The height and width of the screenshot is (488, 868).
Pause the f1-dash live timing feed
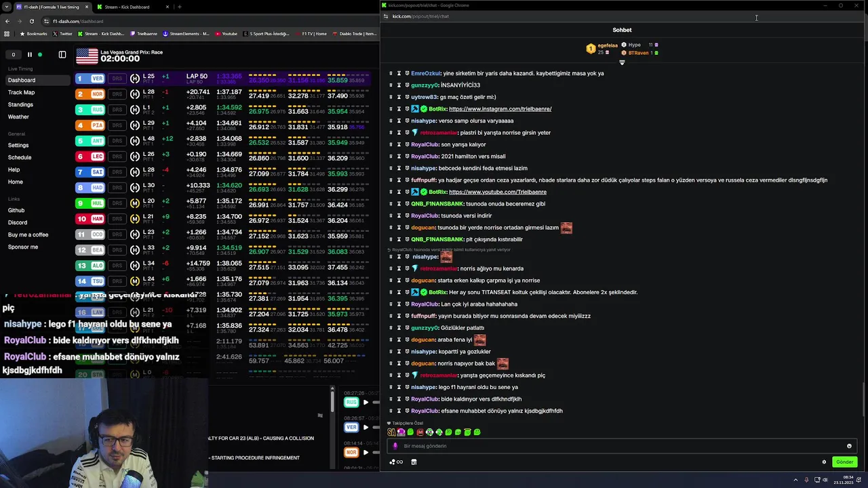[29, 55]
